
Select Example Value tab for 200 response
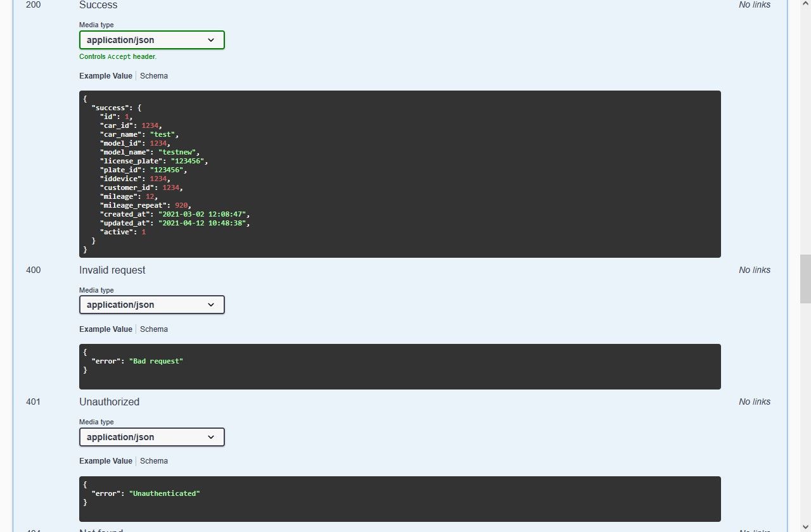pyautogui.click(x=106, y=76)
